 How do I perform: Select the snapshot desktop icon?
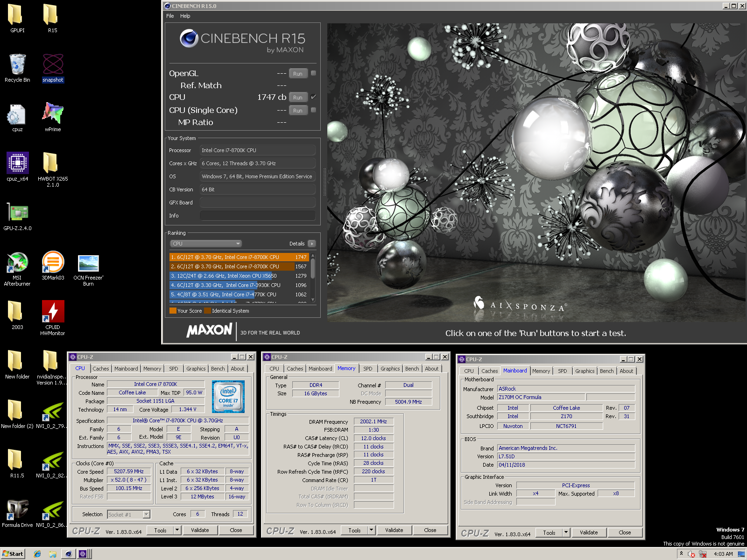point(53,68)
